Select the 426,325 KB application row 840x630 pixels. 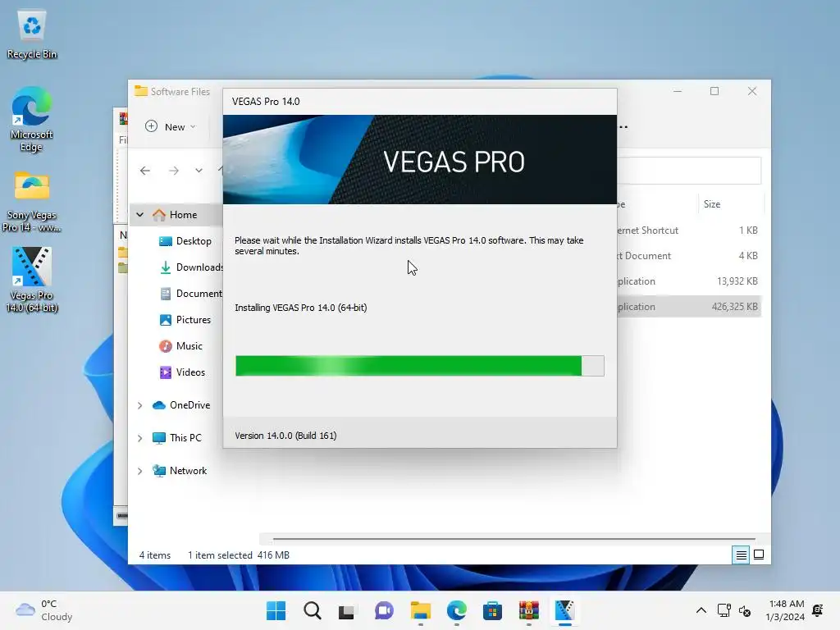point(689,307)
